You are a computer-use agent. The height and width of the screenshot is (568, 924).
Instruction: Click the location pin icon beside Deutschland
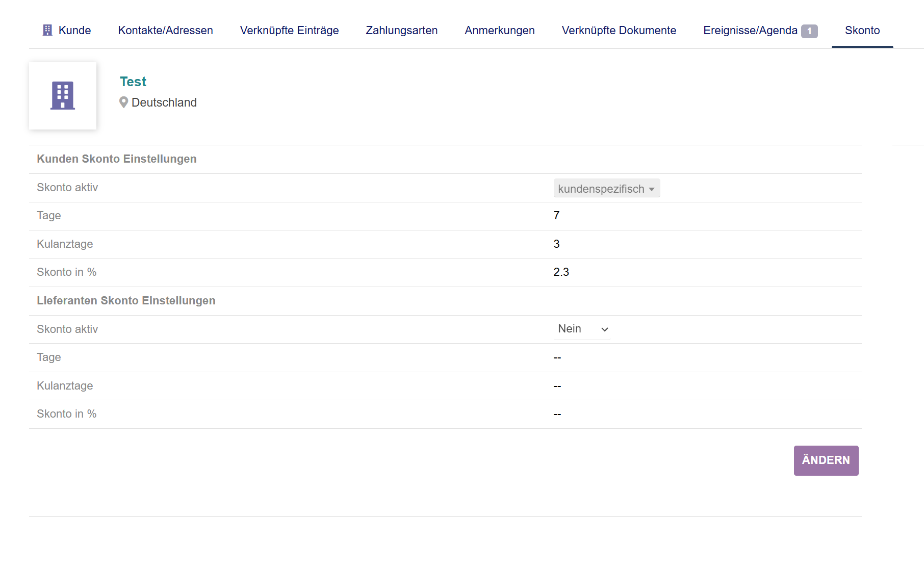[x=123, y=102]
